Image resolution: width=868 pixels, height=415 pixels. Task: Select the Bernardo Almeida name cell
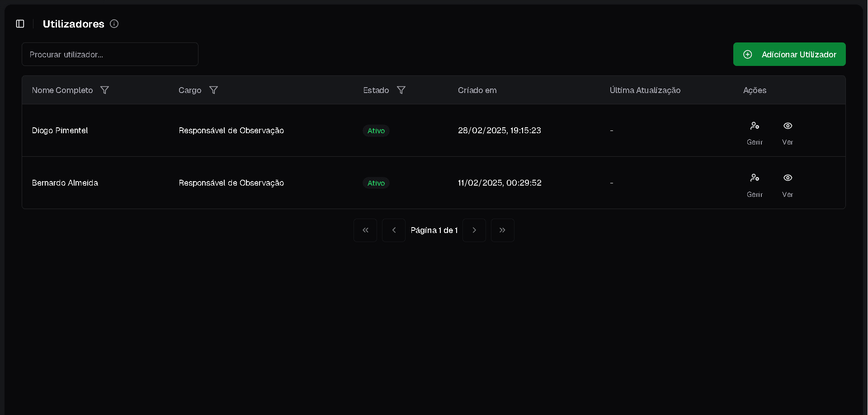(x=65, y=183)
